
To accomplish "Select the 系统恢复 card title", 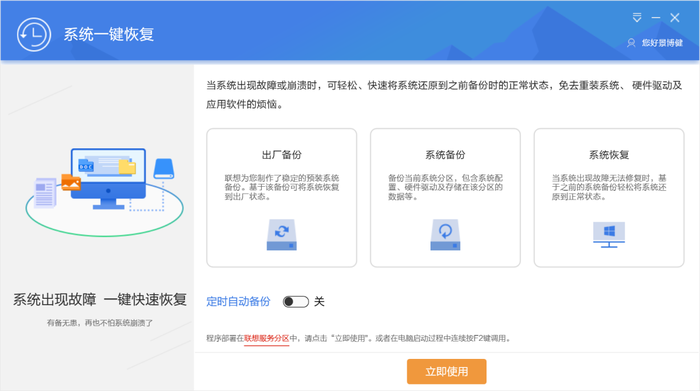I will (609, 155).
